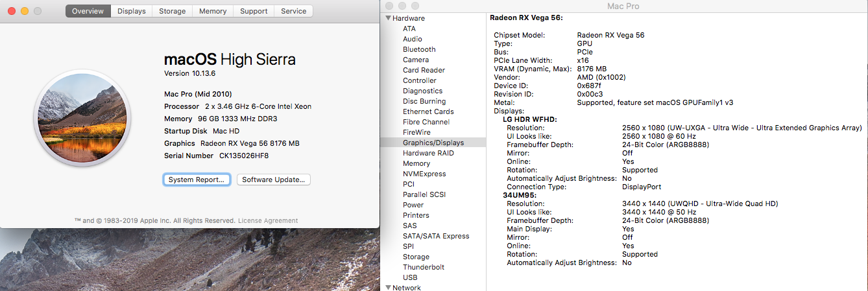
Task: Select ATA in the sidebar
Action: tap(409, 29)
